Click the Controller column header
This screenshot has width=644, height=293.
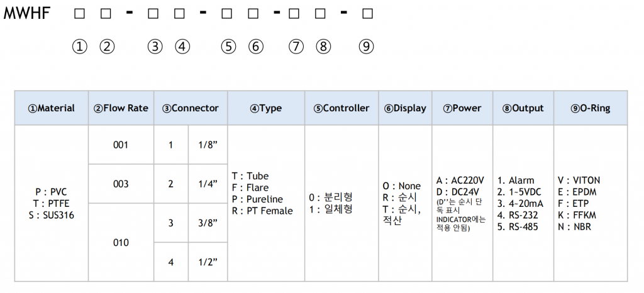pyautogui.click(x=341, y=108)
